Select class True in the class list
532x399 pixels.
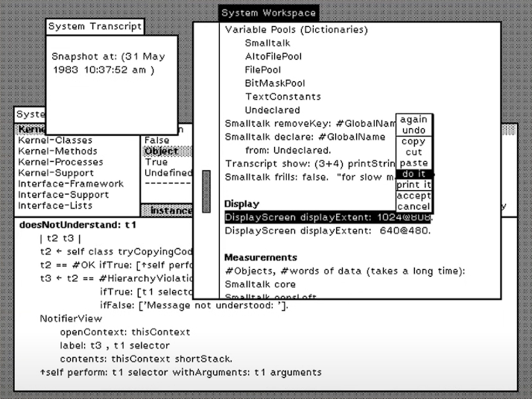[x=156, y=162]
